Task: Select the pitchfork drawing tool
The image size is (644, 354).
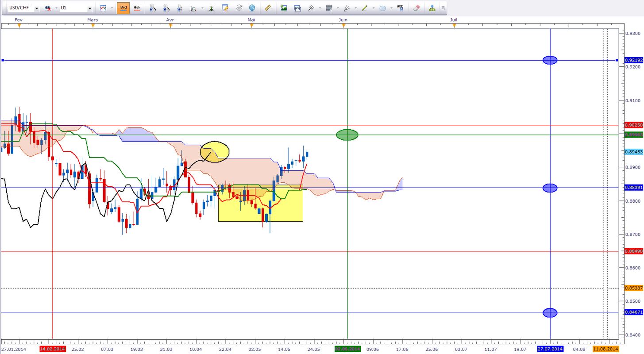Action: pyautogui.click(x=311, y=8)
